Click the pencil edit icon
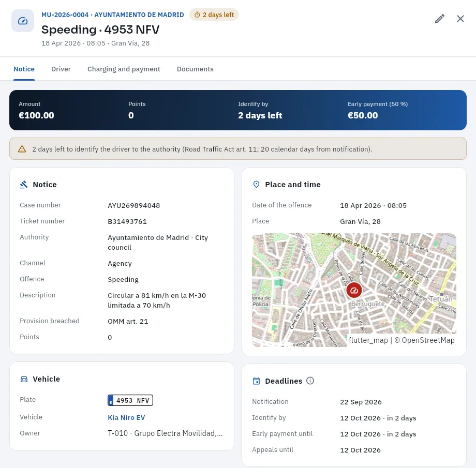 pyautogui.click(x=440, y=19)
